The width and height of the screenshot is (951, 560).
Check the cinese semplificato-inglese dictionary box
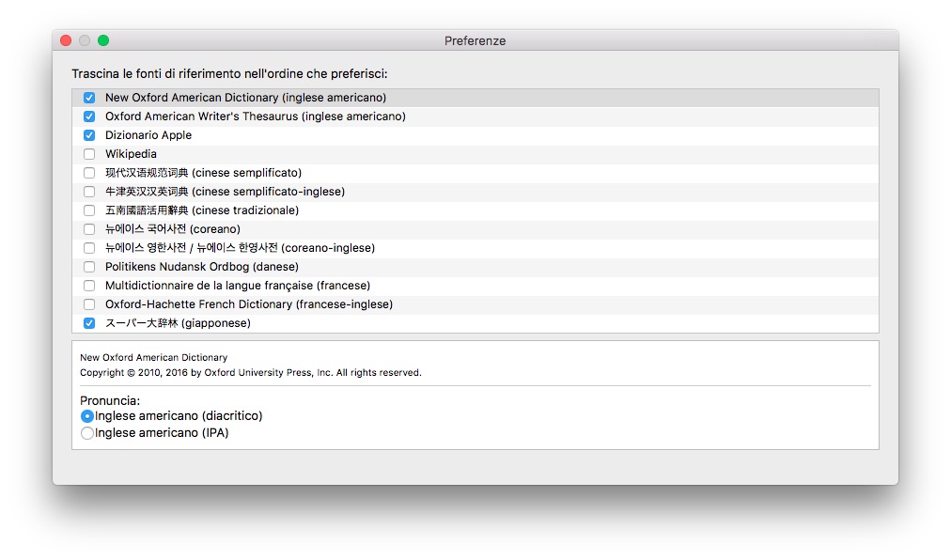[x=89, y=192]
